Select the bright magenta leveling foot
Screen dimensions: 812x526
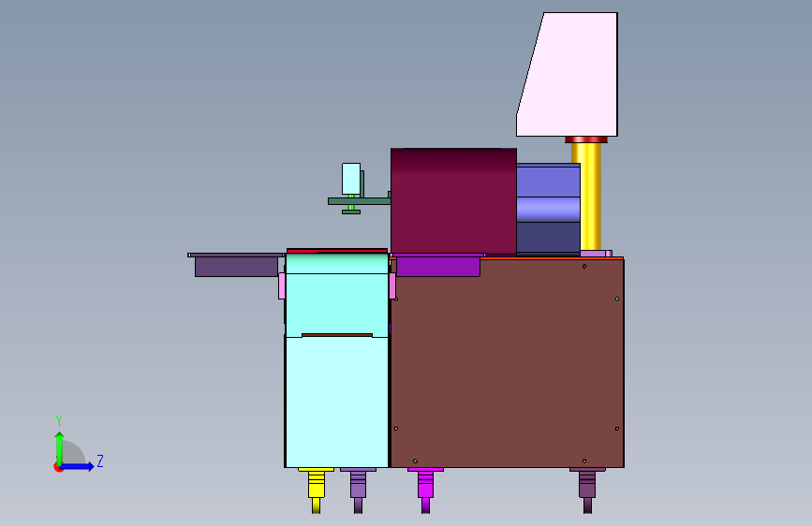point(426,489)
